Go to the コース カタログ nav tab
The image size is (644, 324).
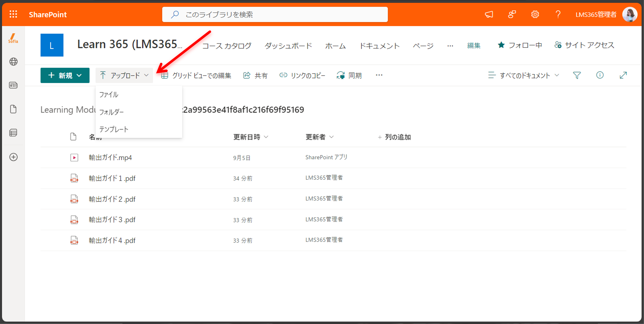coord(227,46)
